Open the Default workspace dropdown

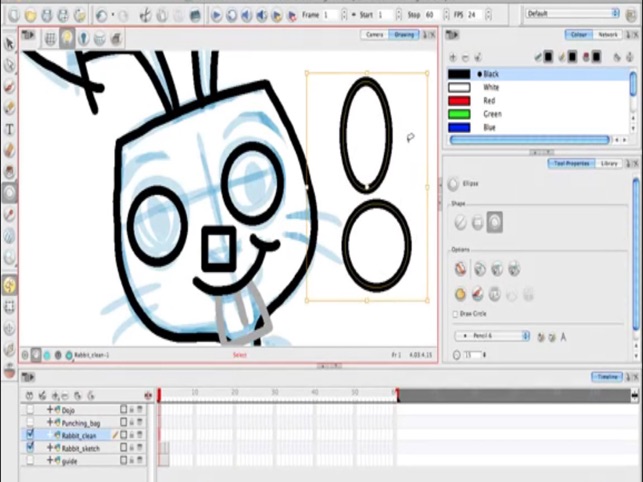tap(572, 14)
